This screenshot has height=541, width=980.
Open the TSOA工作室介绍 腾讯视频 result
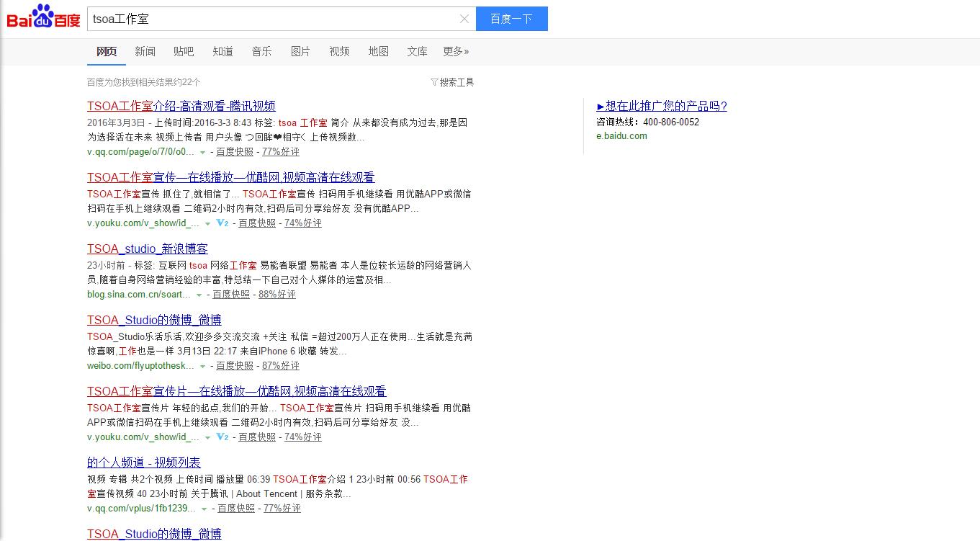[181, 106]
